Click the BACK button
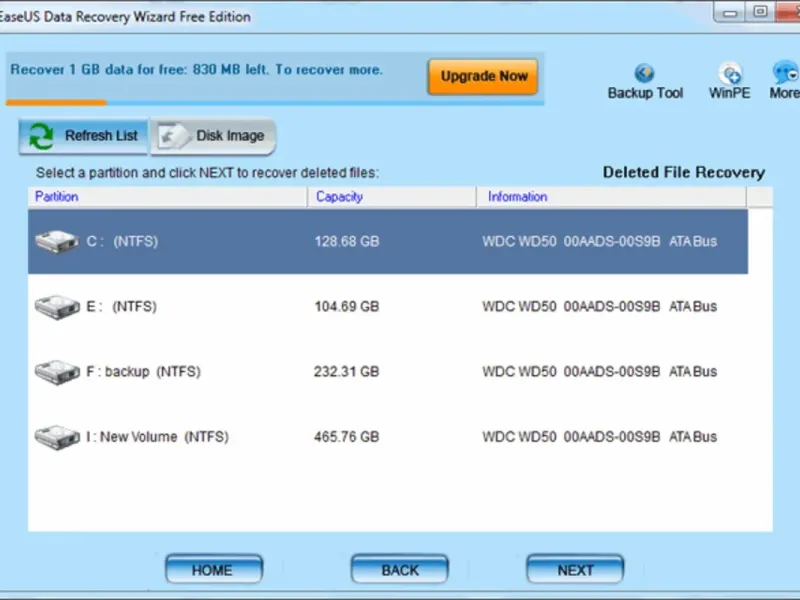800x600 pixels. 399,569
